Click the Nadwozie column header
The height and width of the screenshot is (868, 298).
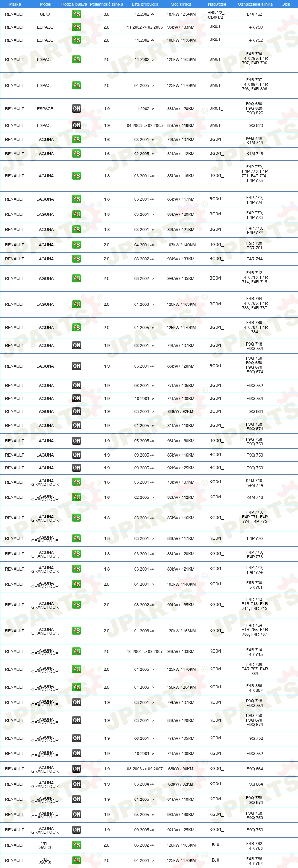217,4
